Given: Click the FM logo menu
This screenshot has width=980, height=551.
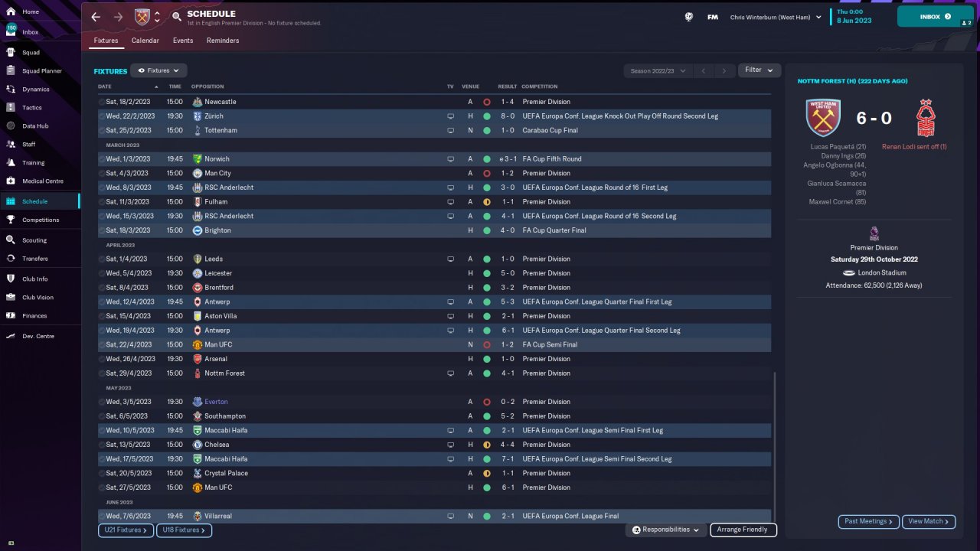Looking at the screenshot, I should click(x=713, y=17).
